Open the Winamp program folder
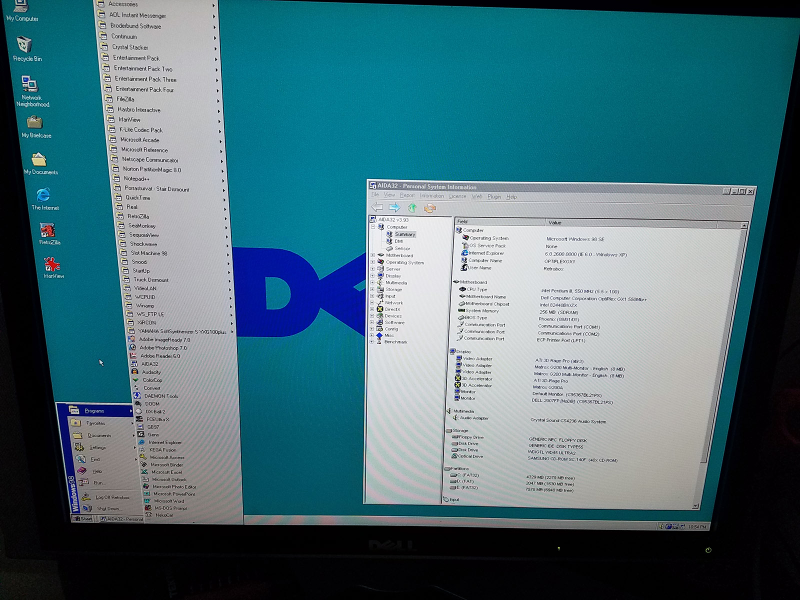The height and width of the screenshot is (600, 800). point(180,305)
